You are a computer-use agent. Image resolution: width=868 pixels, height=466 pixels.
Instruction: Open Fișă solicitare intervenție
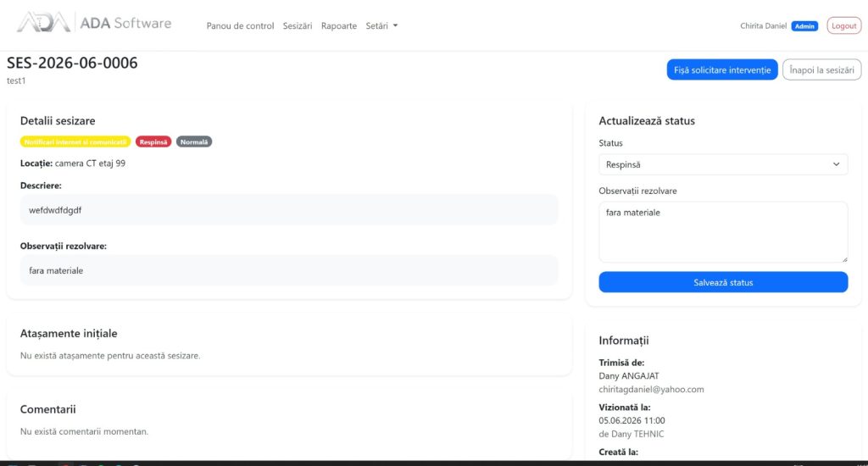pos(722,69)
